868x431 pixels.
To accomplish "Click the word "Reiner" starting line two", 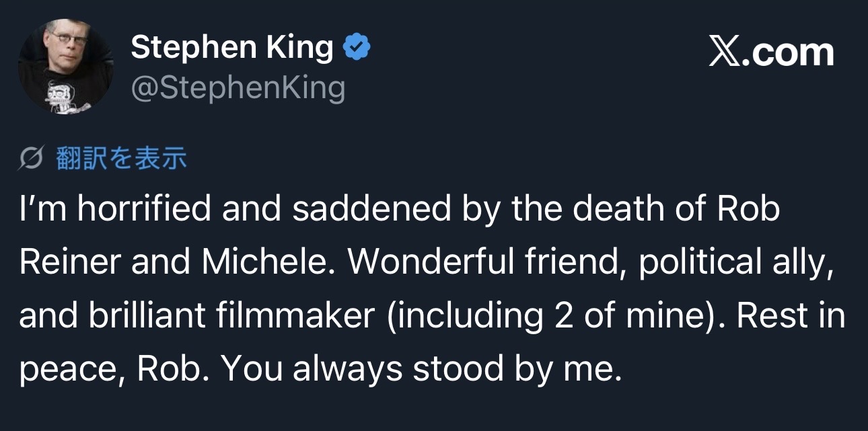I will tap(70, 263).
